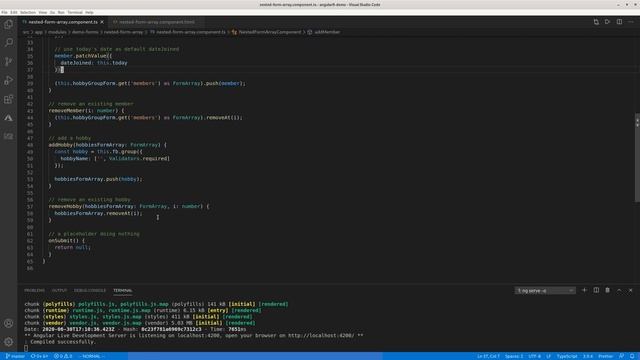Image resolution: width=640 pixels, height=360 pixels.
Task: Click on line 57 removeHobby method declaration
Action: [x=129, y=207]
